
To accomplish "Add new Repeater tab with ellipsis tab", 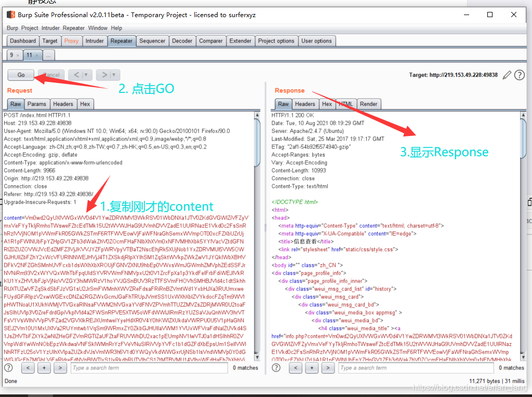I will pos(48,55).
